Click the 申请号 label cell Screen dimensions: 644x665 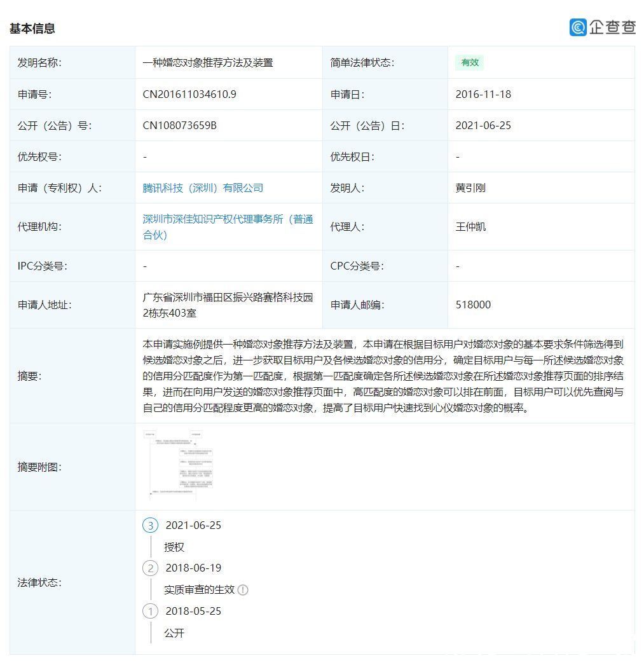coord(72,94)
